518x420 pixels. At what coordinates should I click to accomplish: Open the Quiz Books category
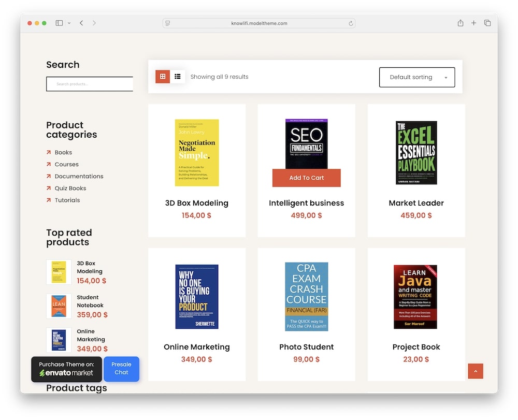pos(70,188)
